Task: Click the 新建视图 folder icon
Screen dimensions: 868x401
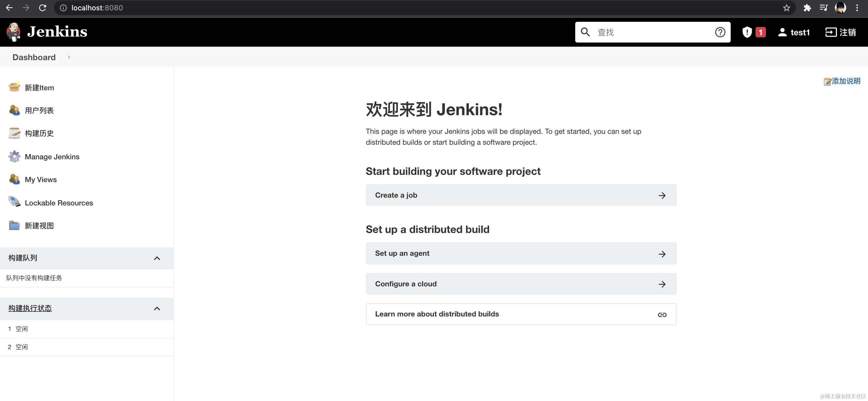Action: tap(14, 225)
